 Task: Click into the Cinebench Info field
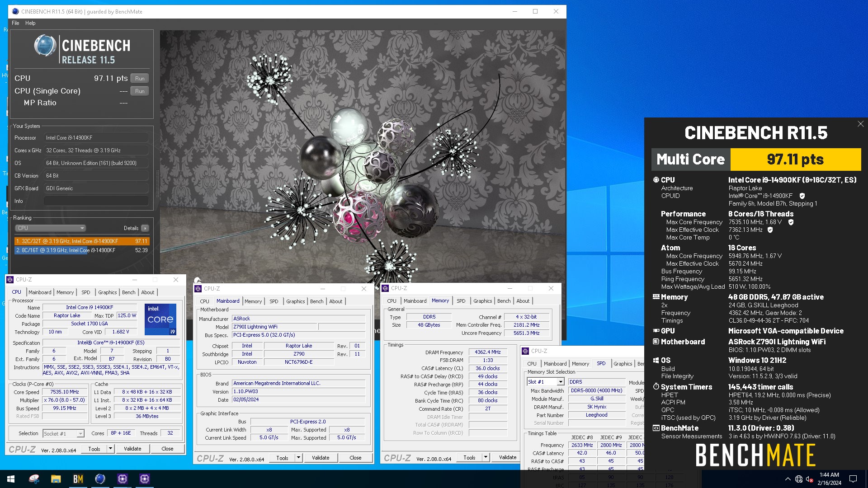click(x=96, y=201)
